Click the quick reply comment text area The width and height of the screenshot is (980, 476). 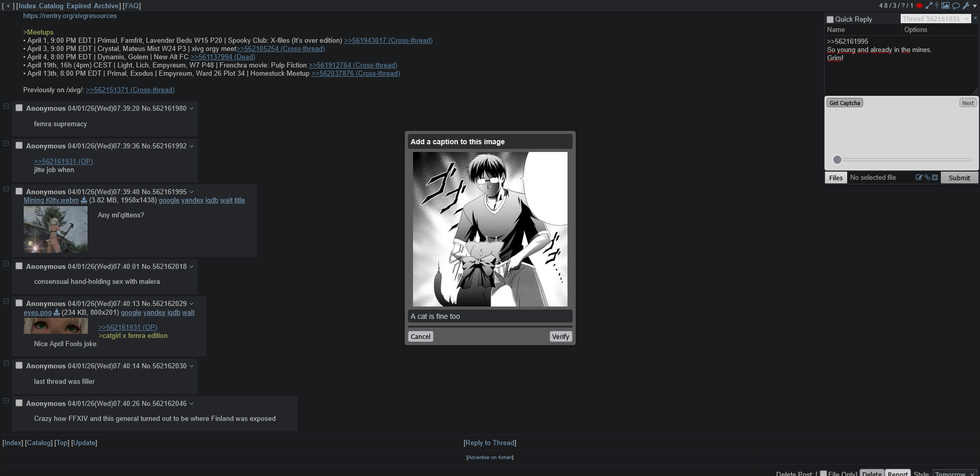pyautogui.click(x=901, y=65)
